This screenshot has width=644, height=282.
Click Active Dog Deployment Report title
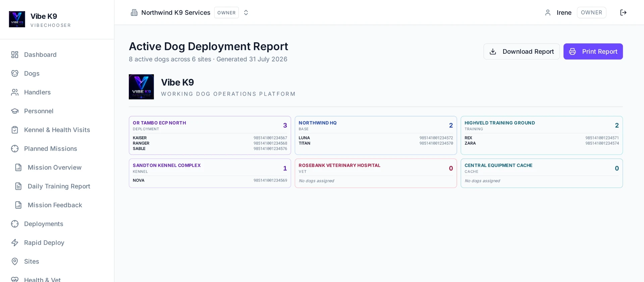208,46
